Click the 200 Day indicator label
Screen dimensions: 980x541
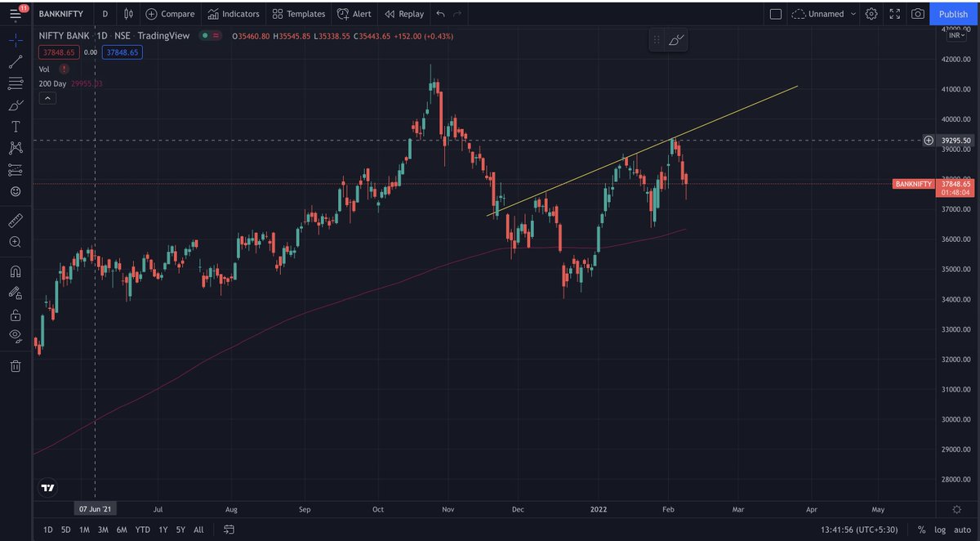tap(52, 83)
